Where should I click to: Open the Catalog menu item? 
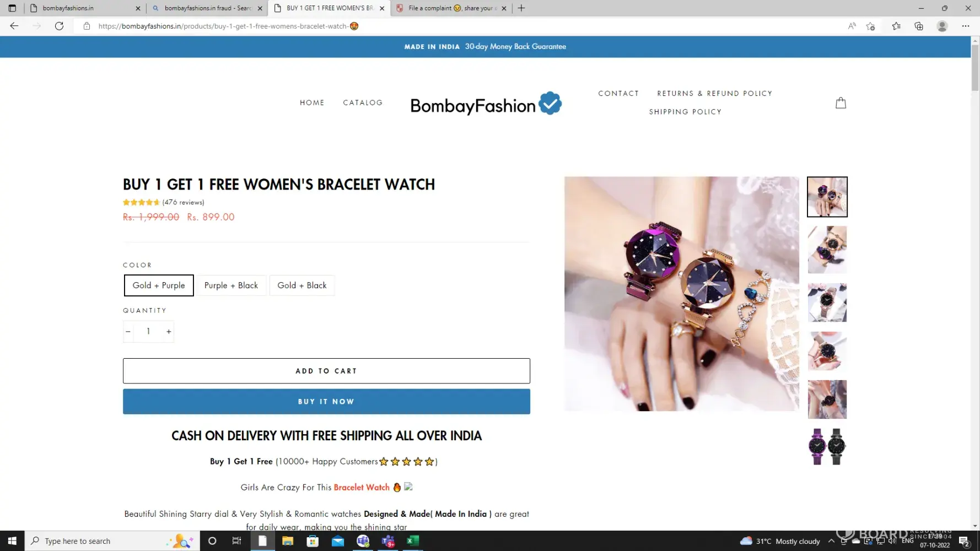pyautogui.click(x=363, y=102)
